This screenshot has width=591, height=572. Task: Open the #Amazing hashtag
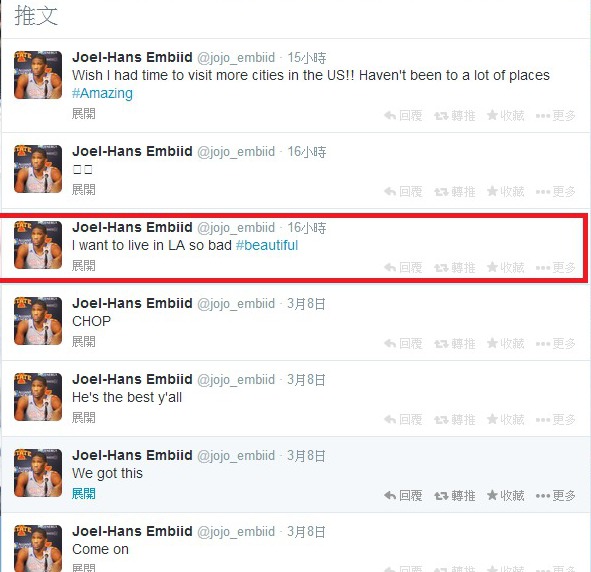coord(102,93)
